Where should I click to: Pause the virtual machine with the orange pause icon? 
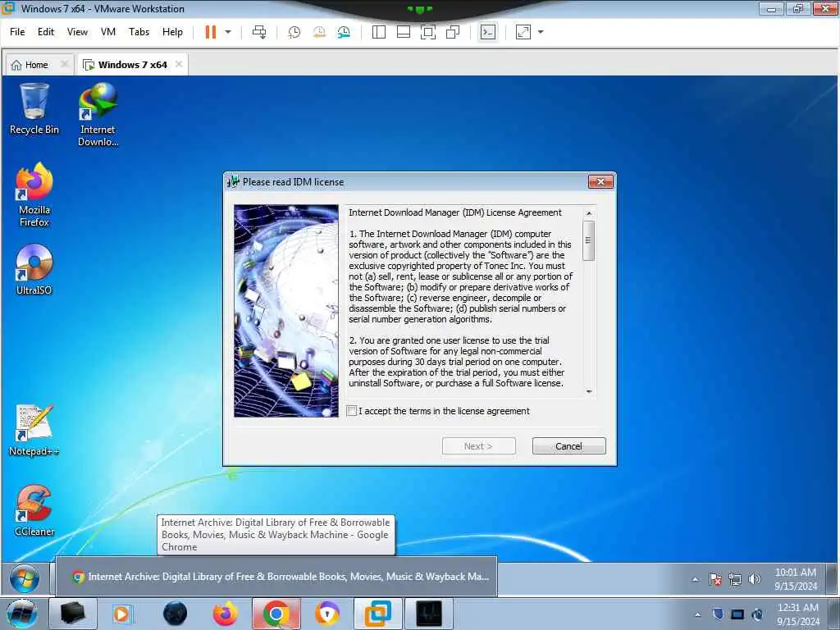pyautogui.click(x=211, y=32)
